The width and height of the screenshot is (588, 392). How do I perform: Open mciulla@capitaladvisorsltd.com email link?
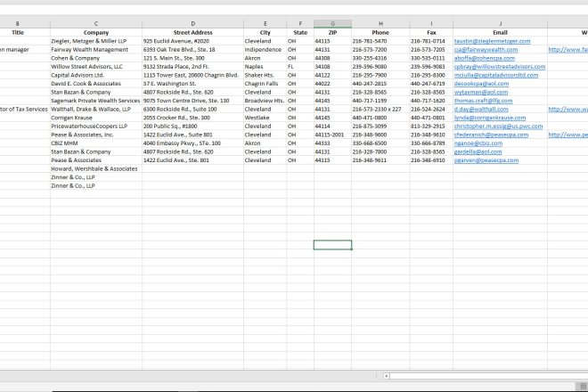coord(495,75)
